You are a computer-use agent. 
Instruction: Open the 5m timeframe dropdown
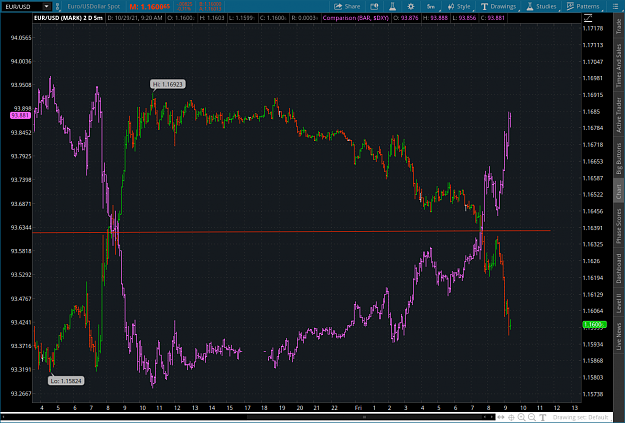point(432,6)
